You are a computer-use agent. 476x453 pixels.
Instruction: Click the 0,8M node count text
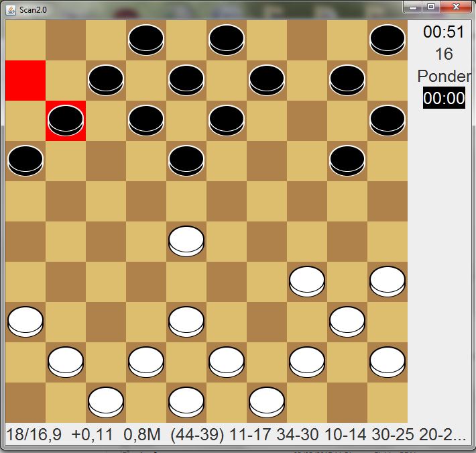142,434
